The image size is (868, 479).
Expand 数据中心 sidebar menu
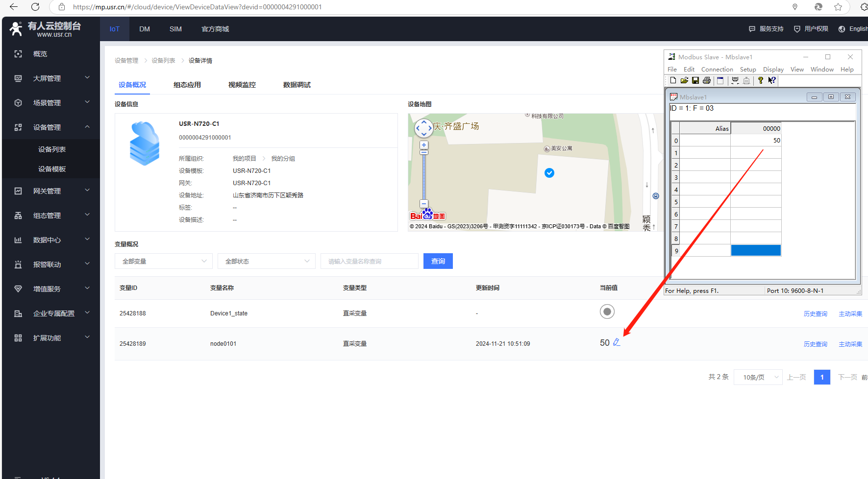51,240
